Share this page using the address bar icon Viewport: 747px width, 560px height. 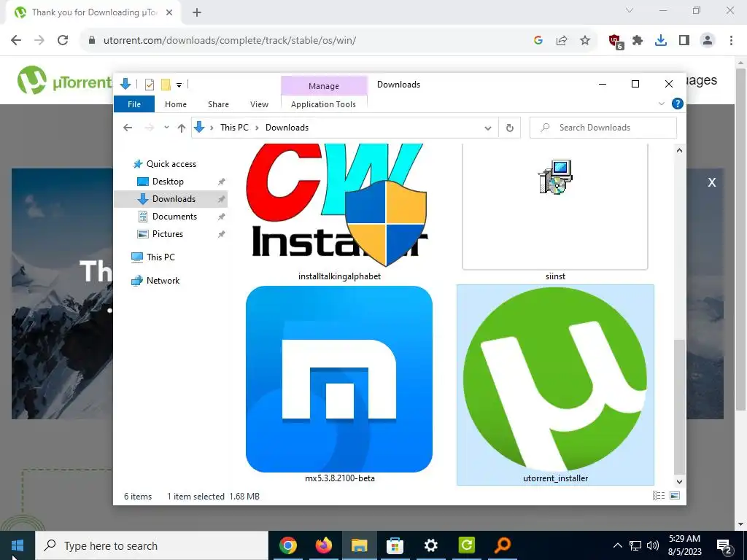(x=562, y=41)
